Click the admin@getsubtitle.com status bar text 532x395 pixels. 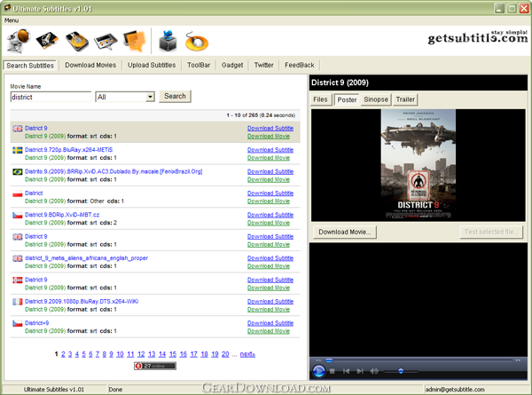pyautogui.click(x=455, y=389)
